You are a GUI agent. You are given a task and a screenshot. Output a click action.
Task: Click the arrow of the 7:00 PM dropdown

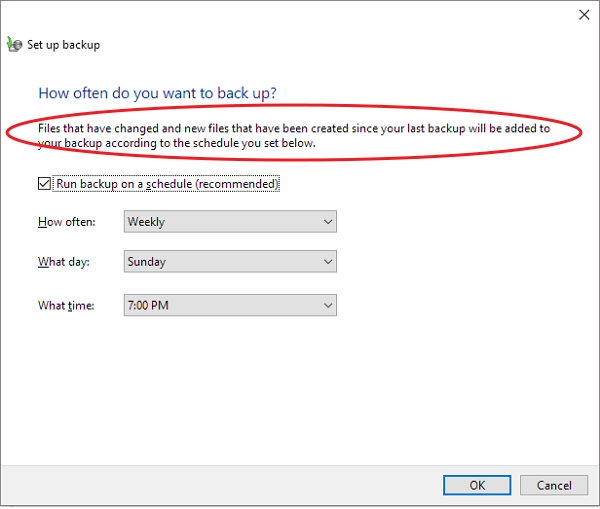pyautogui.click(x=327, y=305)
